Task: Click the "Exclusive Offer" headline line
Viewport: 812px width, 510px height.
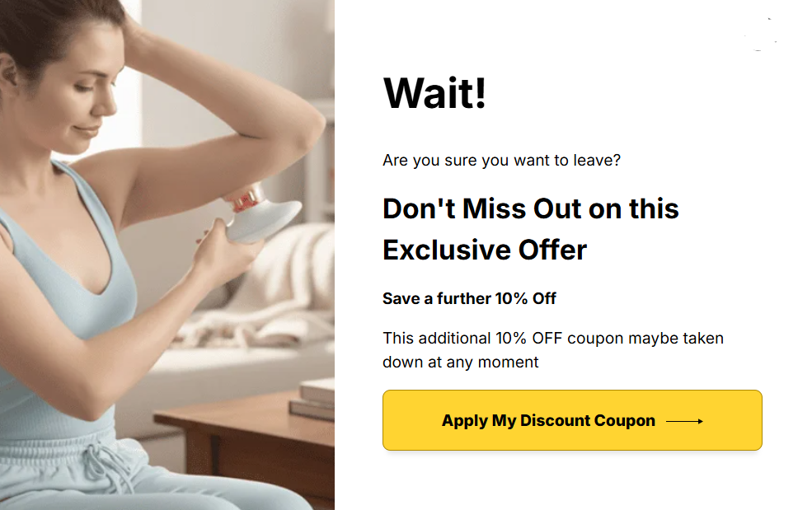Action: (x=485, y=250)
